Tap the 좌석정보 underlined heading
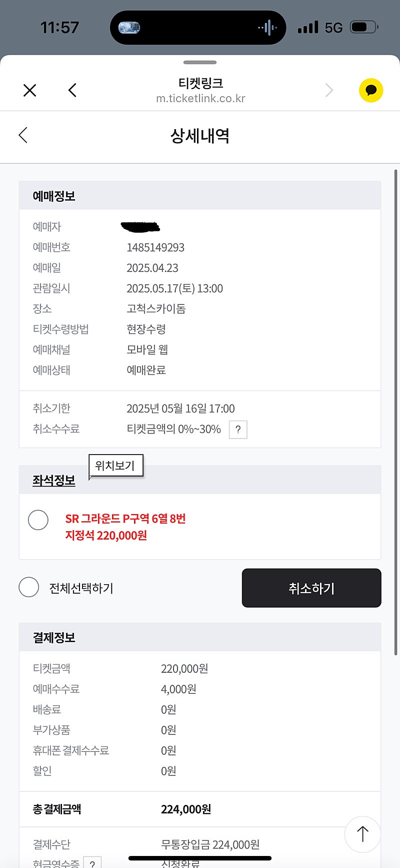Image resolution: width=400 pixels, height=868 pixels. (x=54, y=481)
